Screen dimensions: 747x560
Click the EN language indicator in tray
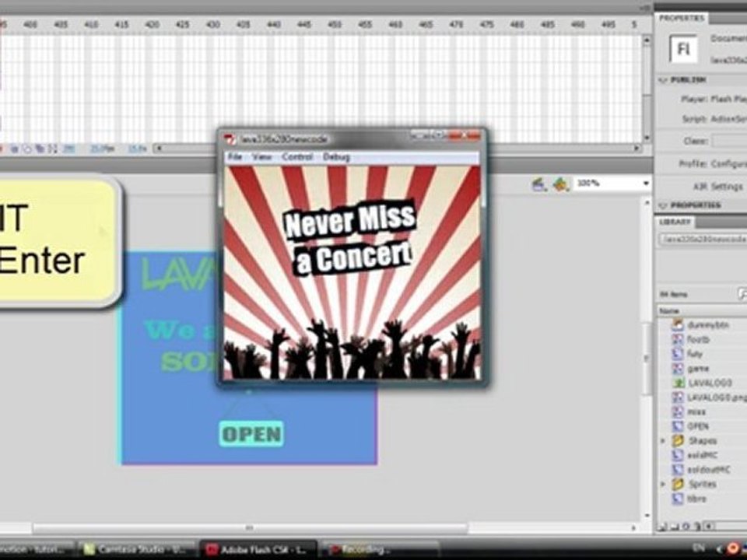click(699, 549)
